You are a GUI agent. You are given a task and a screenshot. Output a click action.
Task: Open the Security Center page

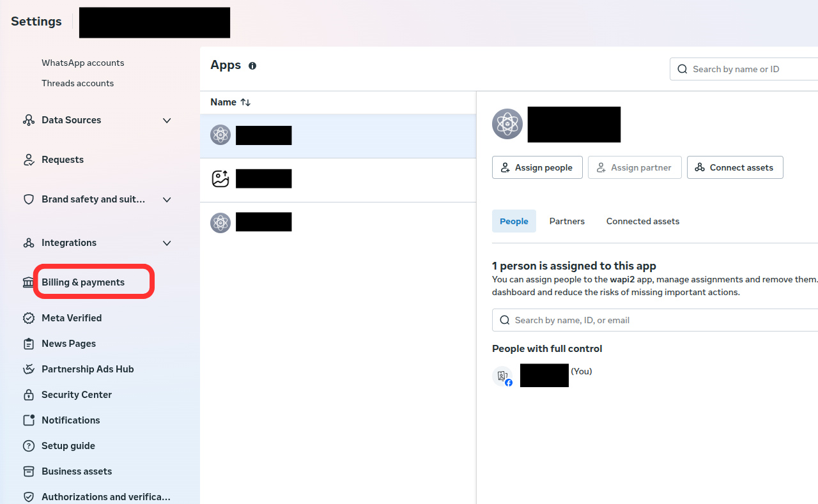(77, 395)
